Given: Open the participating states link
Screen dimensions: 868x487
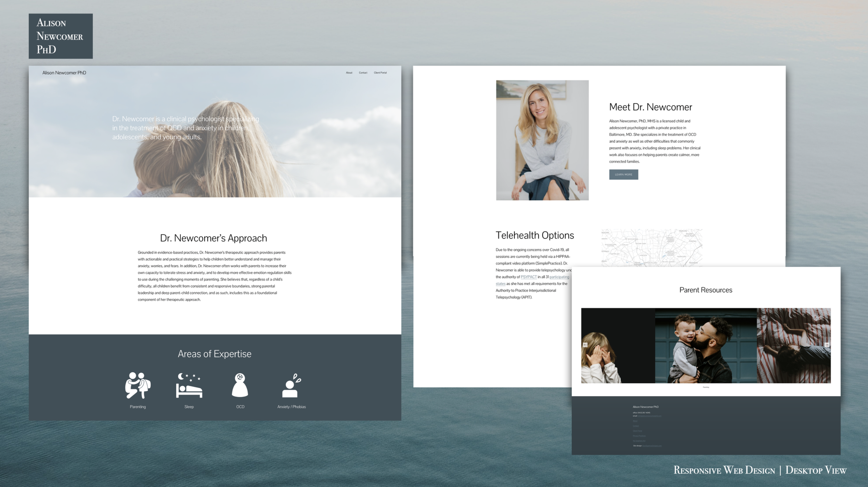Looking at the screenshot, I should point(559,277).
